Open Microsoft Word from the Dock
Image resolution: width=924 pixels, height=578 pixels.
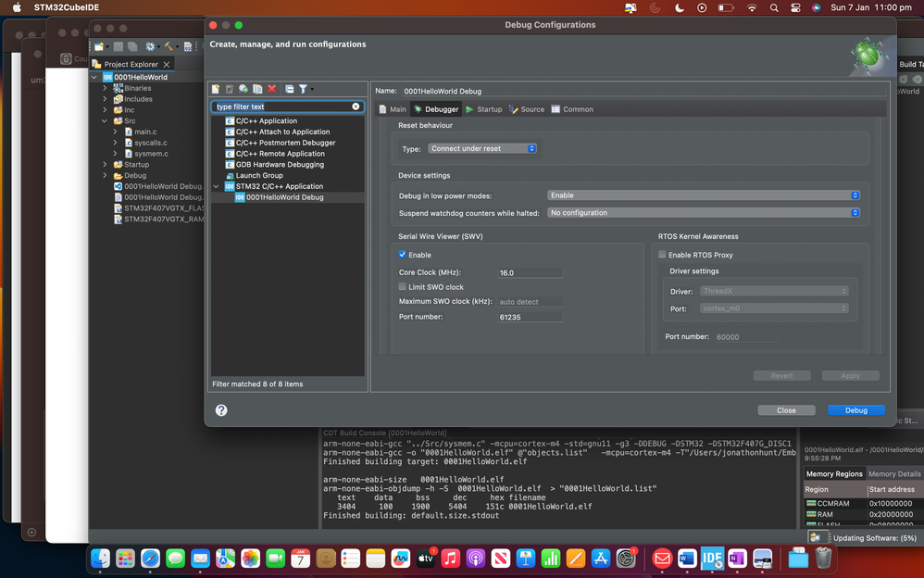click(x=687, y=558)
